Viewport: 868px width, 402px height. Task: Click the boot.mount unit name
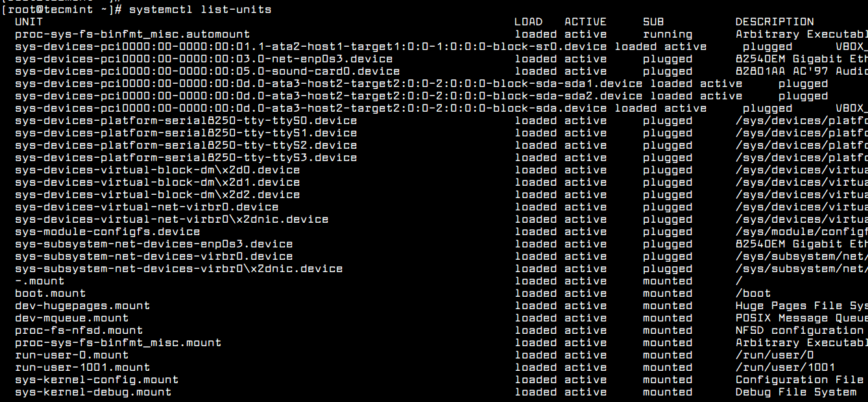click(51, 294)
